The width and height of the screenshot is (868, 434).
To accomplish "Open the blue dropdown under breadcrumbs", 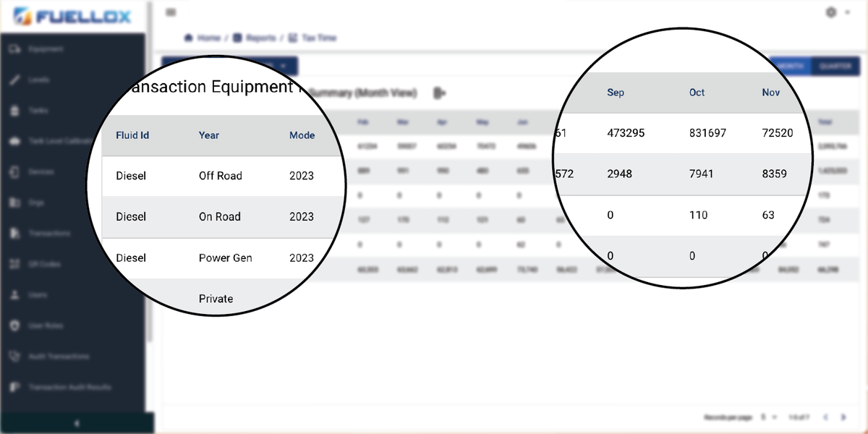I will pyautogui.click(x=229, y=66).
